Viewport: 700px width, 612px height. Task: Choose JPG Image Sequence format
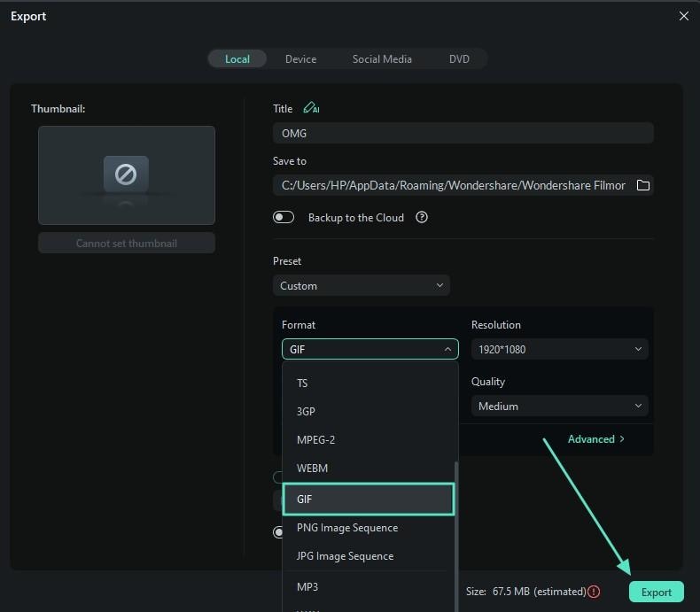pyautogui.click(x=369, y=556)
